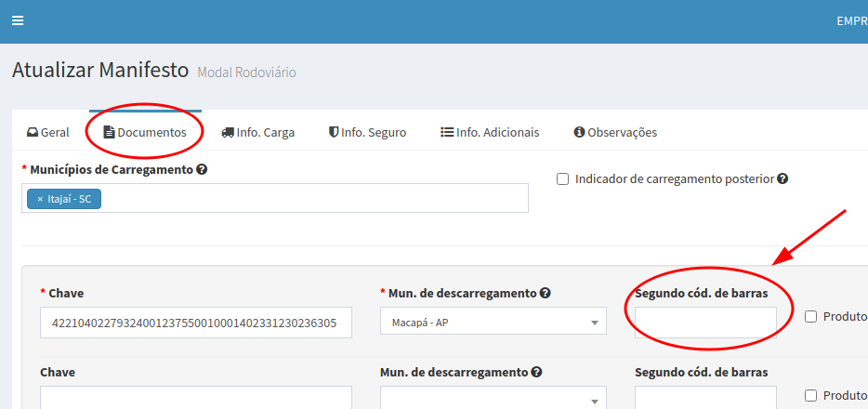This screenshot has width=868, height=409.
Task: Expand the Macapá - AP dropdown
Action: click(493, 323)
